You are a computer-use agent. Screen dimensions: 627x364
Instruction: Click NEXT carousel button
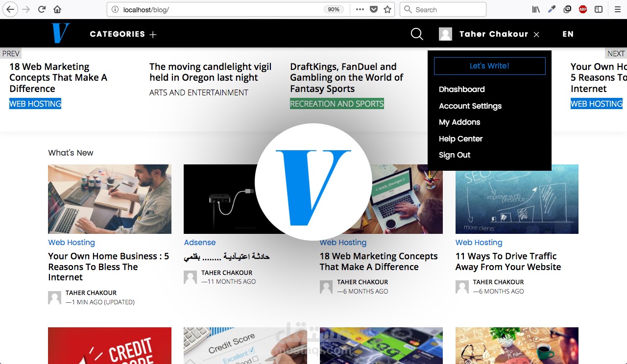pos(616,53)
